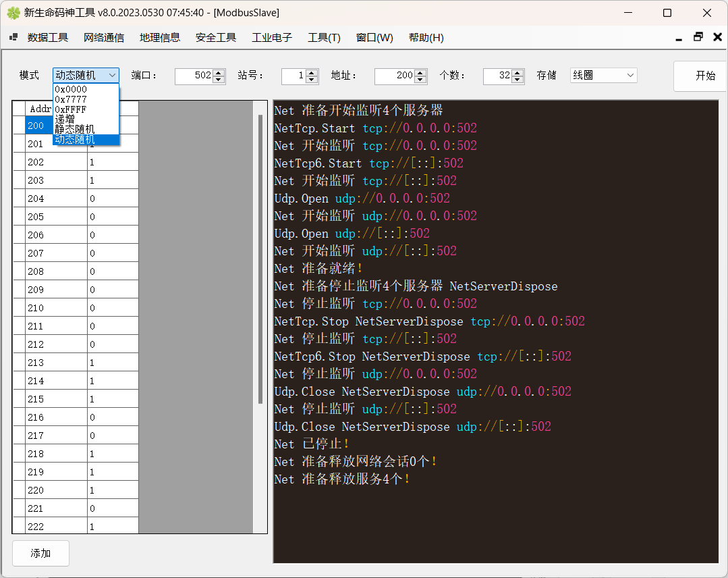Select address cell 222 in the grid
The image size is (728, 578).
coord(56,527)
